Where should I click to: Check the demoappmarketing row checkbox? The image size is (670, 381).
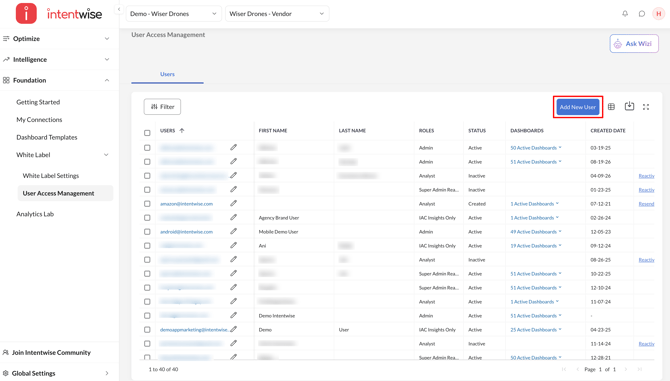(x=147, y=330)
